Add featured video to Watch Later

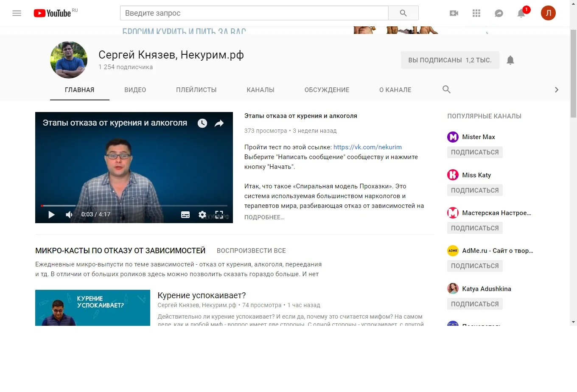pyautogui.click(x=202, y=123)
